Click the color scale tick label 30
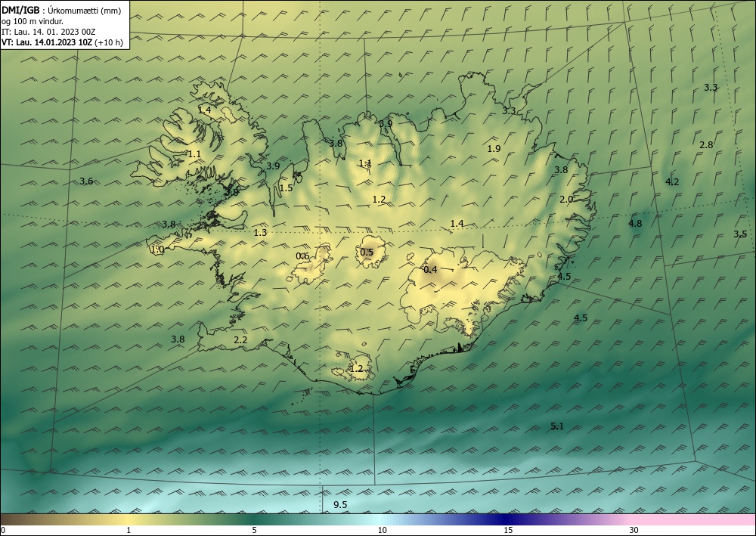Image resolution: width=756 pixels, height=536 pixels. (x=634, y=530)
